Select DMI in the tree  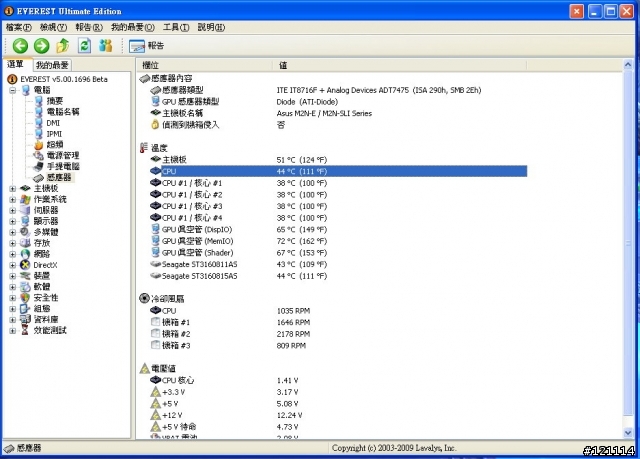(53, 123)
